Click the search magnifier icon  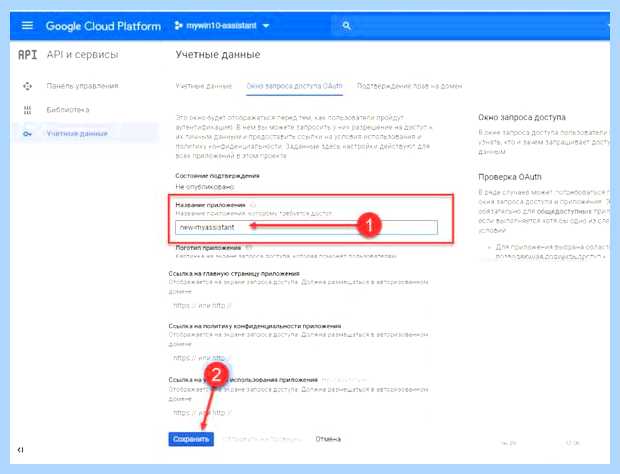346,26
